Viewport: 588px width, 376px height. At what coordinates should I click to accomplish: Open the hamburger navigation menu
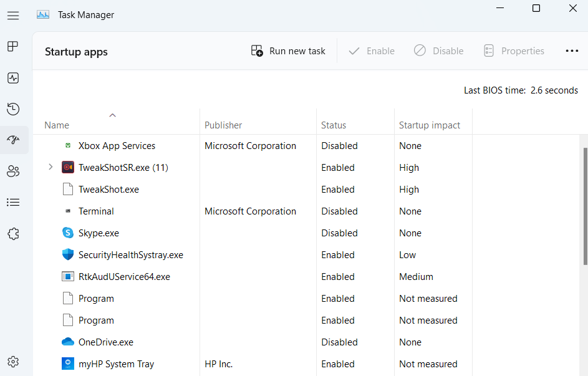click(13, 16)
